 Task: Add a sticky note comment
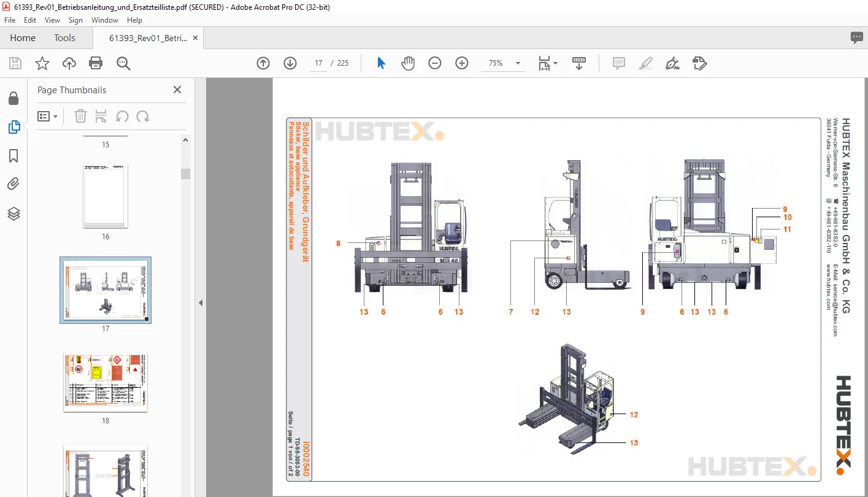point(619,63)
